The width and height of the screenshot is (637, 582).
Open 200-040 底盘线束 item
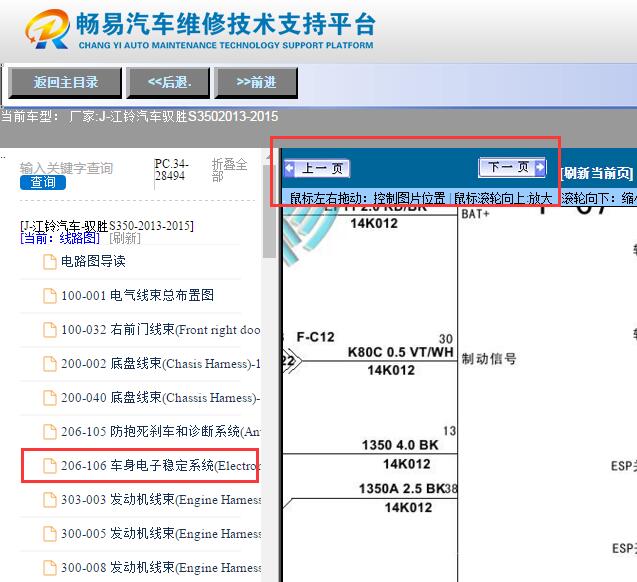point(161,398)
